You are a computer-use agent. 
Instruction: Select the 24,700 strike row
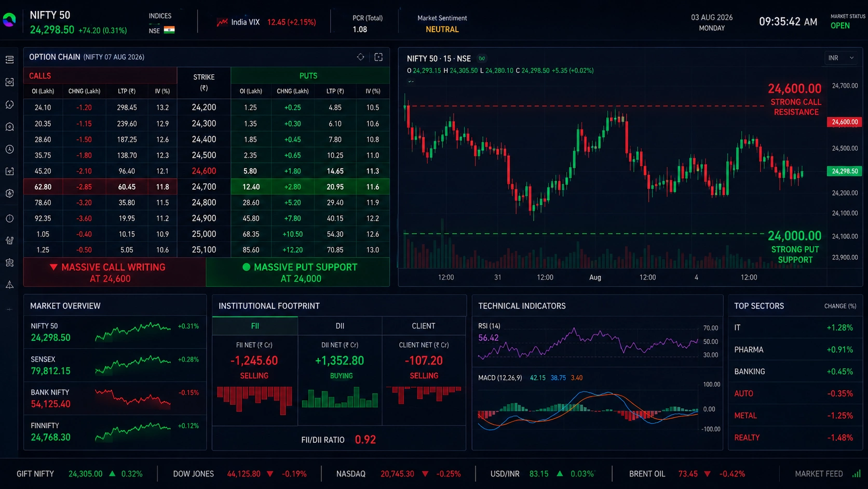point(207,187)
